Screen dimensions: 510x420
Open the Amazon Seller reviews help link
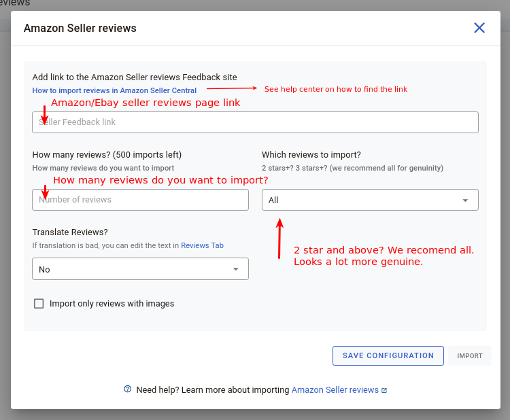[x=335, y=390]
